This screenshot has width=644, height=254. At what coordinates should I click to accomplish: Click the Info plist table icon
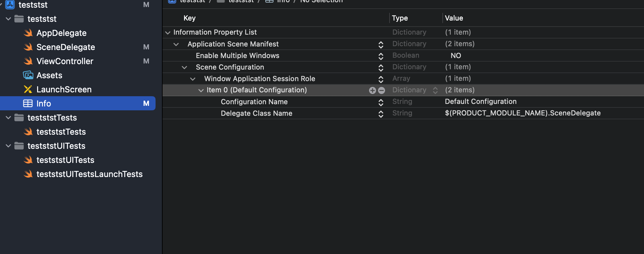[x=28, y=103]
